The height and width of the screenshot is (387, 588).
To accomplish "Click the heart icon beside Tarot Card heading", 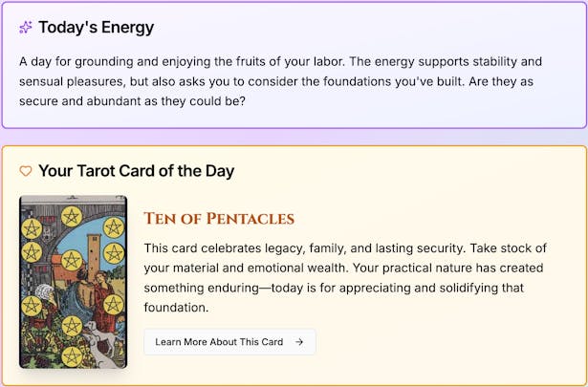I will 26,171.
